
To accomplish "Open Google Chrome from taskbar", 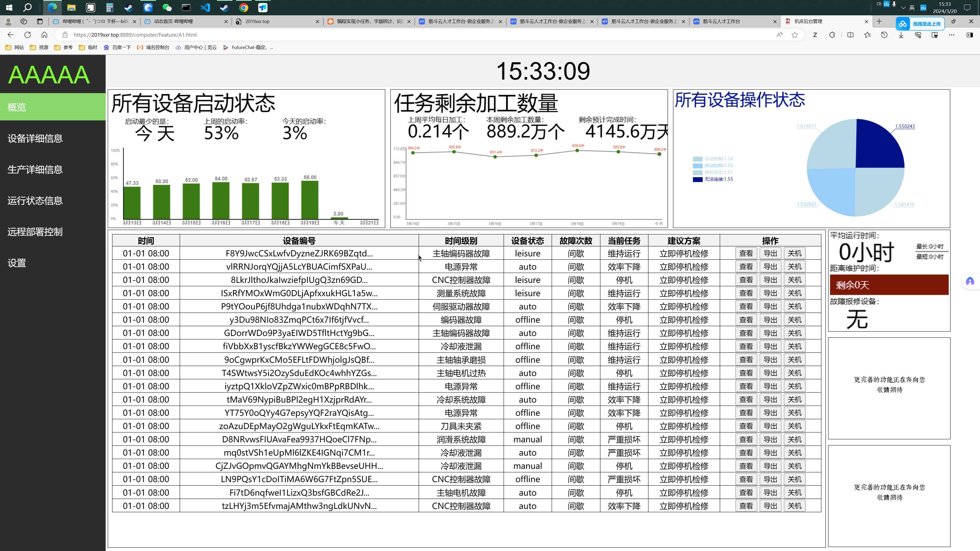I will click(x=243, y=7).
